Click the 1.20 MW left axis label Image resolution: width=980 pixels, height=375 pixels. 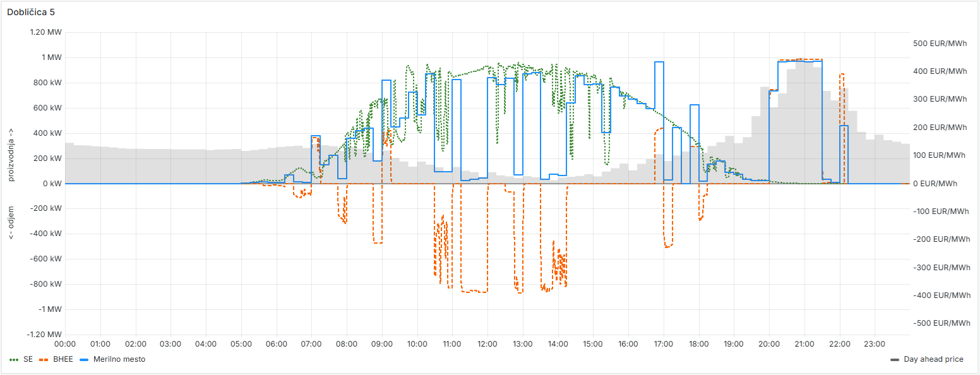tap(46, 32)
